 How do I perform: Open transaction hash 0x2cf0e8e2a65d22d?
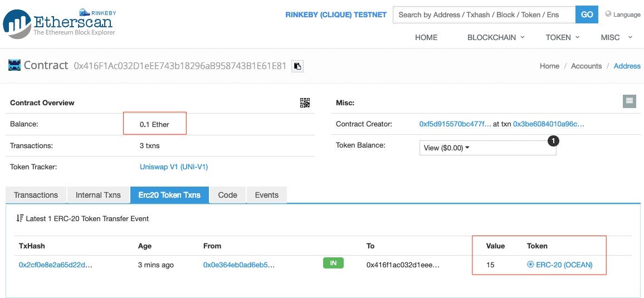[56, 265]
